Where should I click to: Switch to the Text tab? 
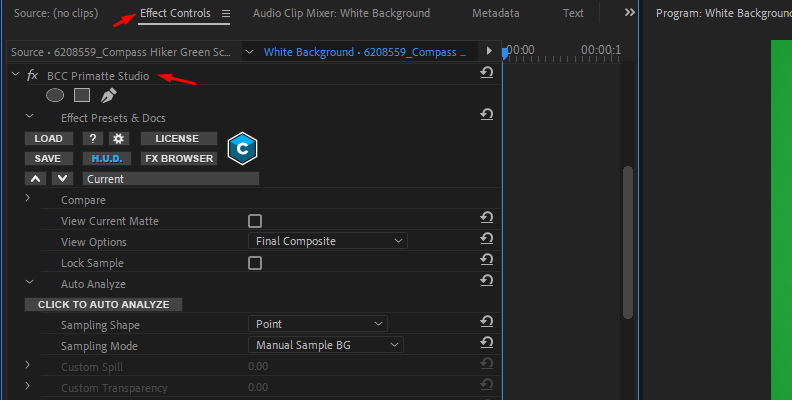(573, 13)
